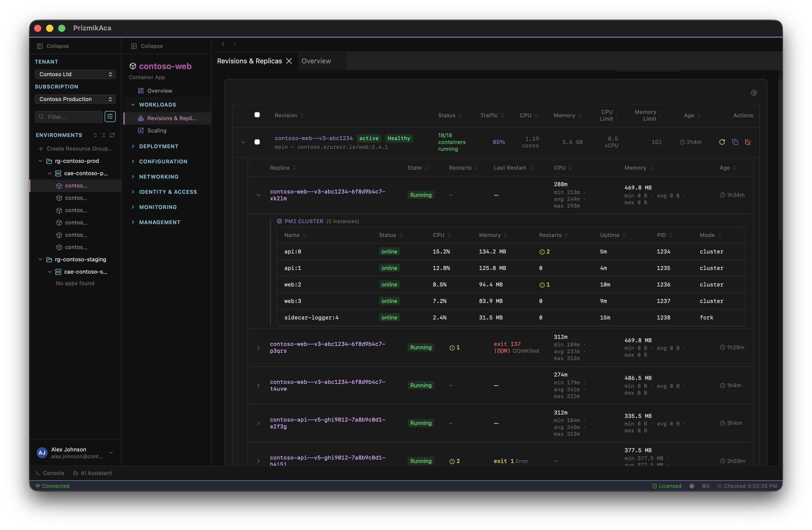Toggle light theme with the sun icon

point(692,485)
